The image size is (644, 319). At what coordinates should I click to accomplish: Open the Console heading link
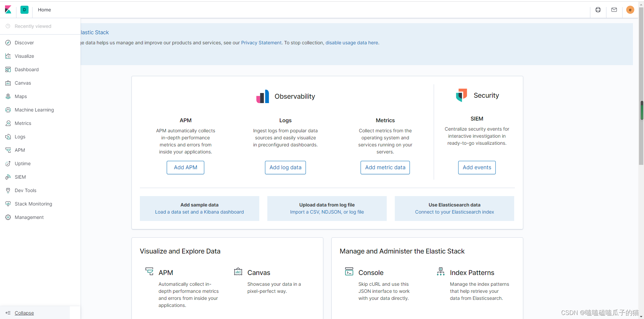(x=371, y=273)
